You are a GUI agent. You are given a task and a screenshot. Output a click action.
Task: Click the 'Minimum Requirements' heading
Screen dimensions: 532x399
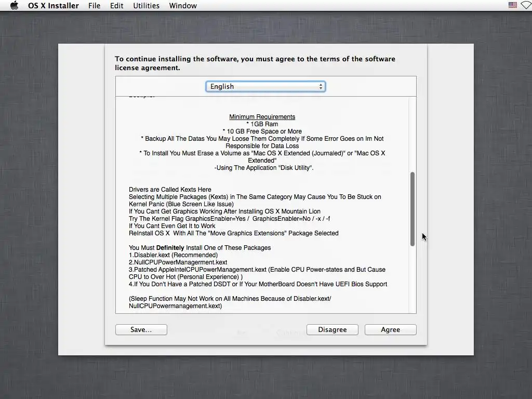[x=262, y=117]
